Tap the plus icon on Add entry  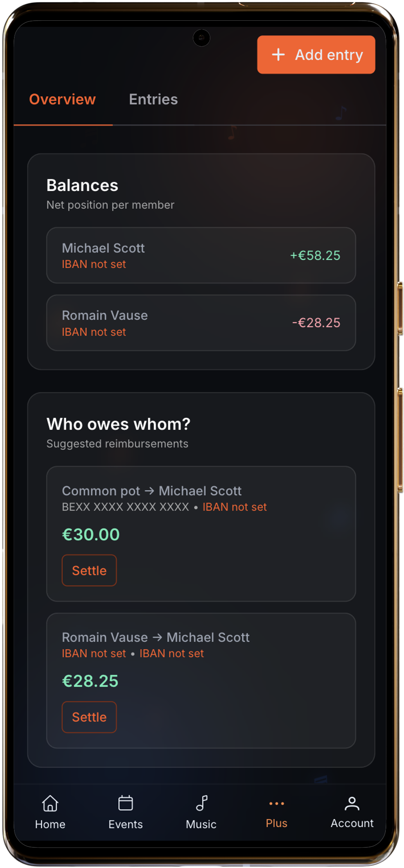[x=279, y=54]
